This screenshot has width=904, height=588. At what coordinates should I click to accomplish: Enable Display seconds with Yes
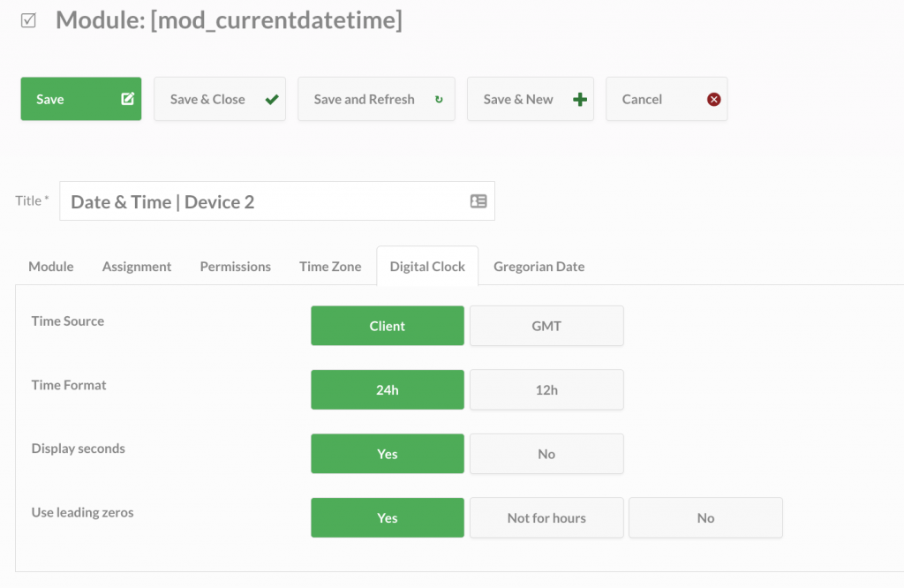[x=388, y=454]
